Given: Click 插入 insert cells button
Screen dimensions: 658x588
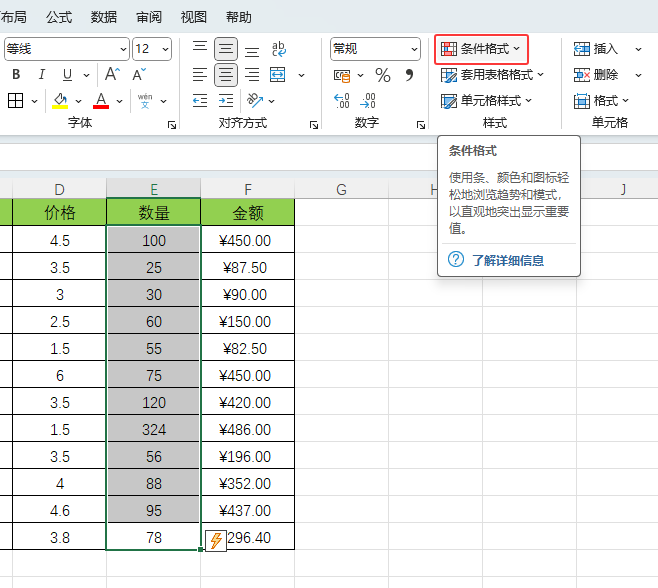Looking at the screenshot, I should pos(596,49).
